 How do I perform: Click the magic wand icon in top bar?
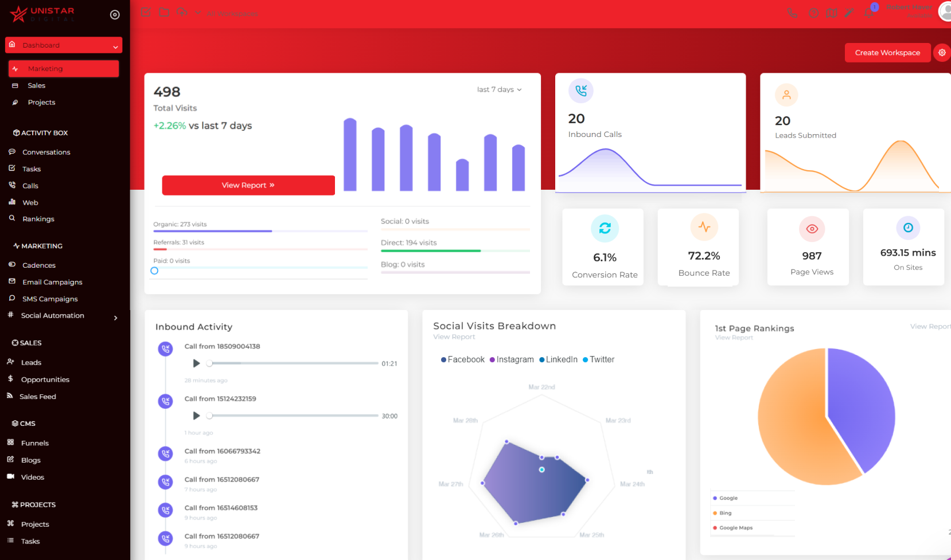(x=849, y=13)
